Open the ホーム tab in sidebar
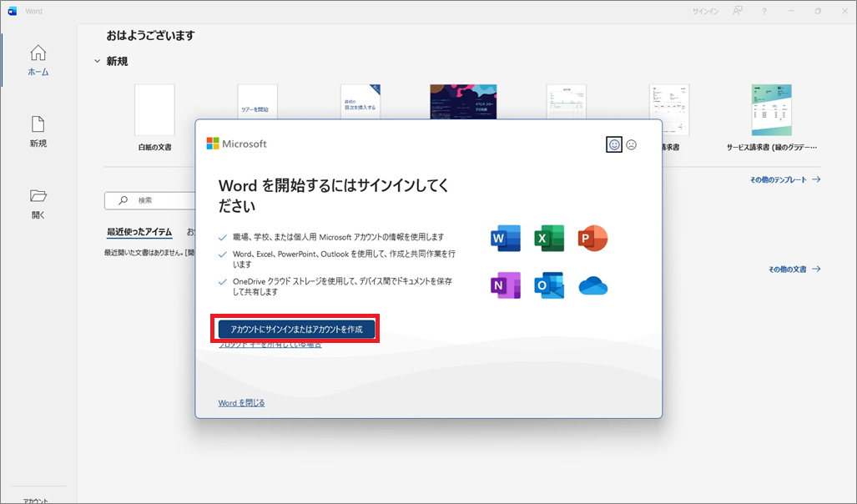Screen dimensions: 857x504 [x=38, y=61]
